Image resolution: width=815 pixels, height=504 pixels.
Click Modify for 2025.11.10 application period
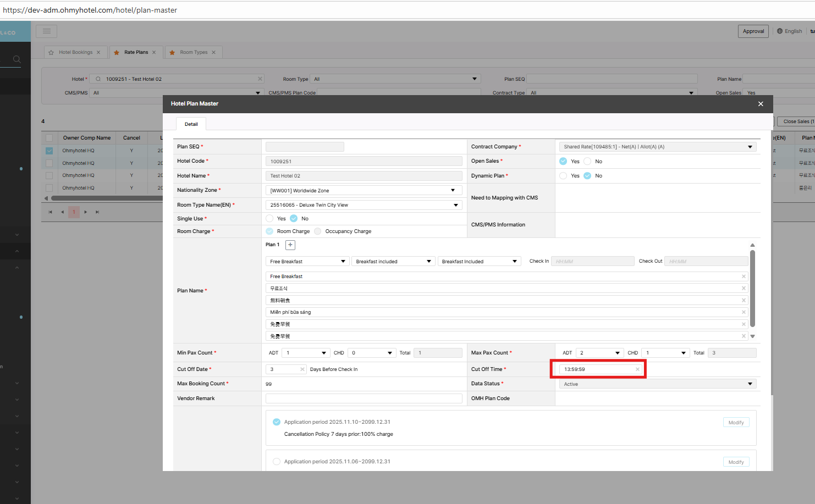pos(736,423)
